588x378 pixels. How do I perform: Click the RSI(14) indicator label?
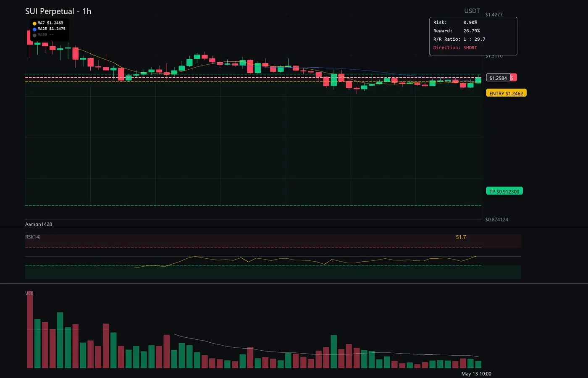coord(33,237)
